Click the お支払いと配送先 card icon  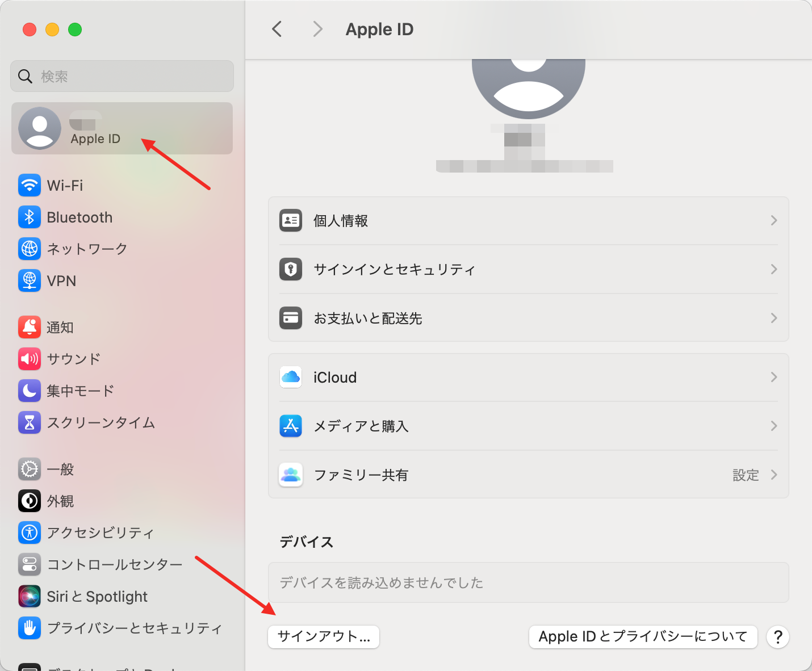tap(291, 318)
